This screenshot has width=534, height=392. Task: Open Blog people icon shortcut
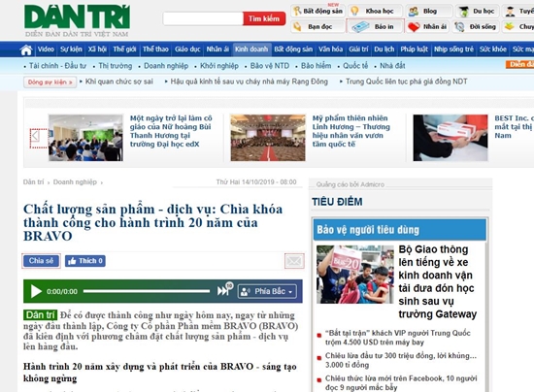click(x=429, y=12)
